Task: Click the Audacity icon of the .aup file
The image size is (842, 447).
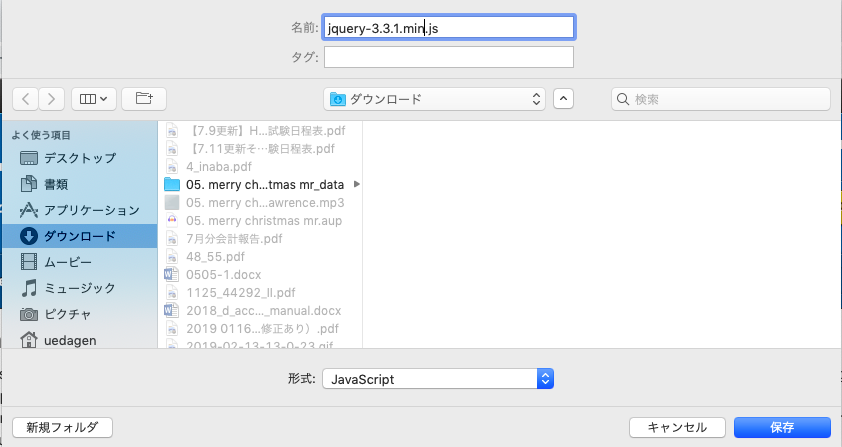Action: click(x=172, y=220)
